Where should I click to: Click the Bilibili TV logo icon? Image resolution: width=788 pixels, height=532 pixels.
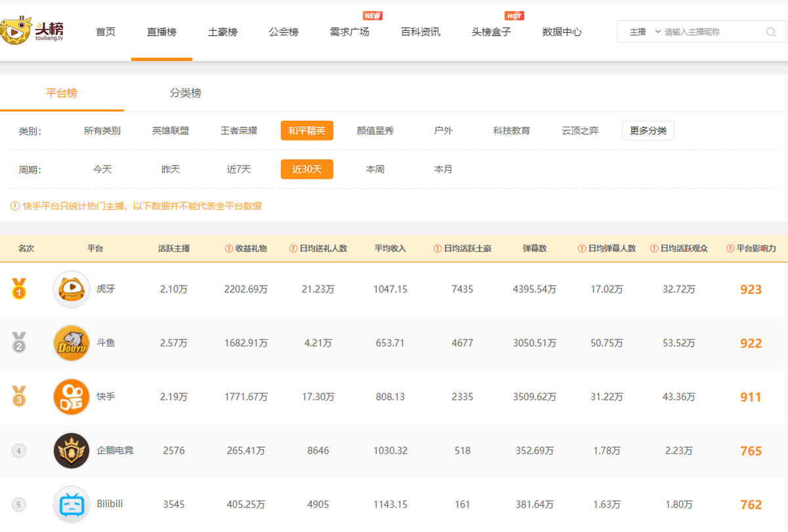[71, 504]
